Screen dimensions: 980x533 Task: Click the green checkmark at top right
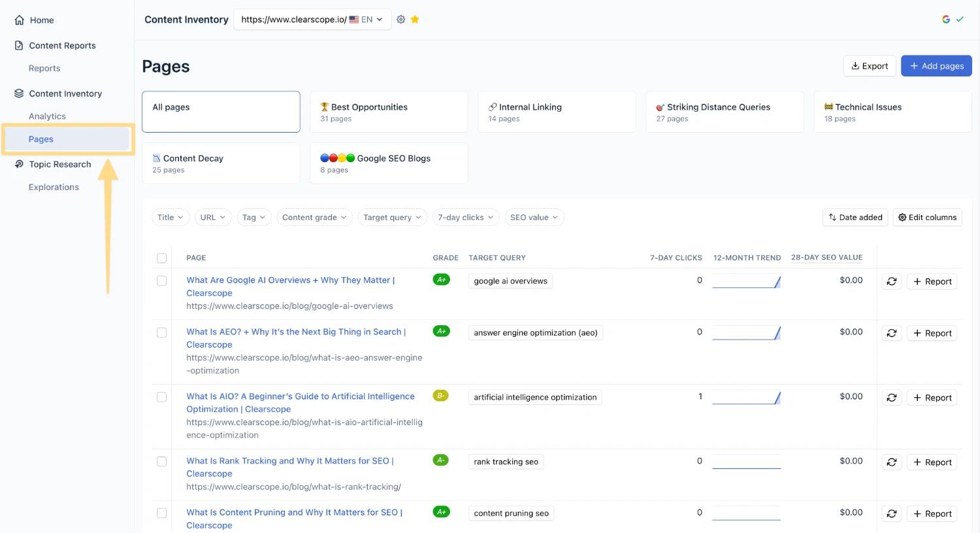[x=960, y=20]
